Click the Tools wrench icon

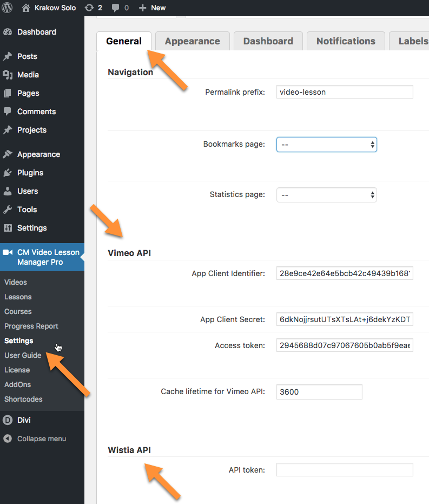pos(8,210)
